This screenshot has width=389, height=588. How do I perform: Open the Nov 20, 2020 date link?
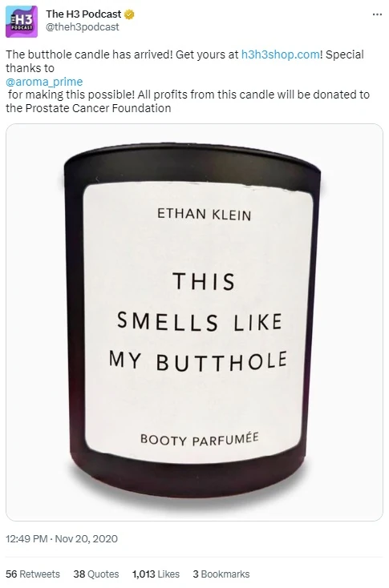pyautogui.click(x=87, y=539)
